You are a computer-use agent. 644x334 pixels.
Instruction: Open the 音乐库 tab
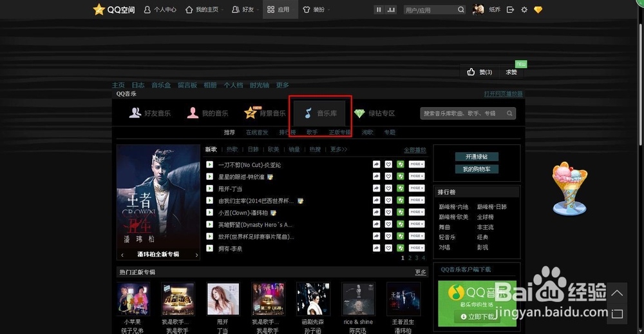pos(320,113)
